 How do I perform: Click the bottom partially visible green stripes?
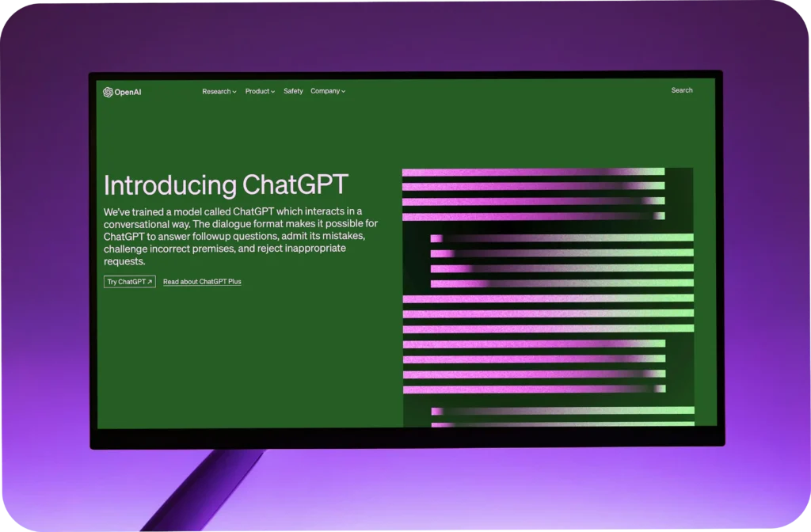coord(562,416)
